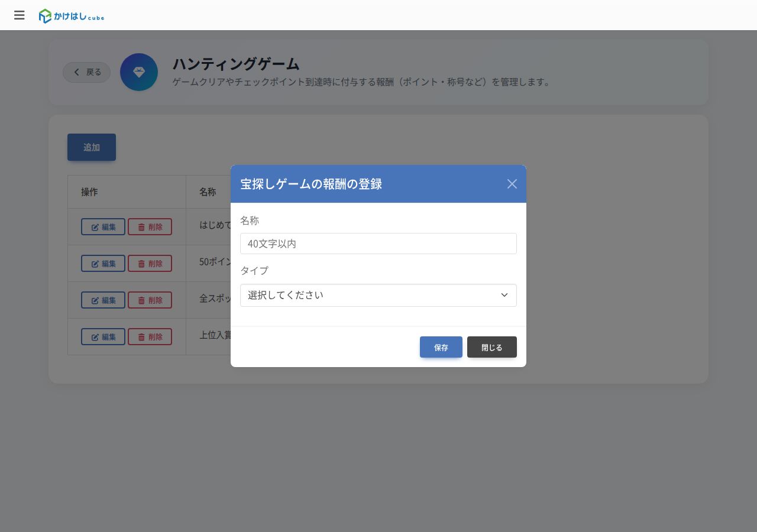This screenshot has height=532, width=757.
Task: Delete the row starting with はじめて
Action: (150, 227)
